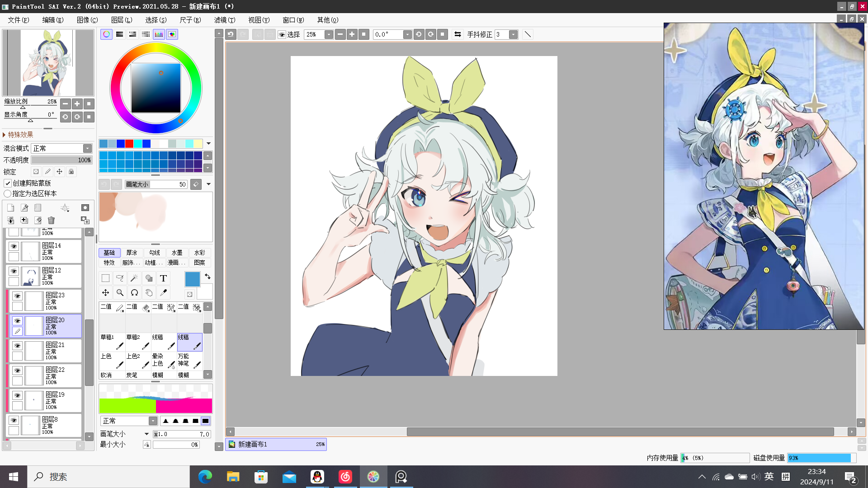The height and width of the screenshot is (488, 868).
Task: Create a new normal layer
Action: tap(11, 208)
